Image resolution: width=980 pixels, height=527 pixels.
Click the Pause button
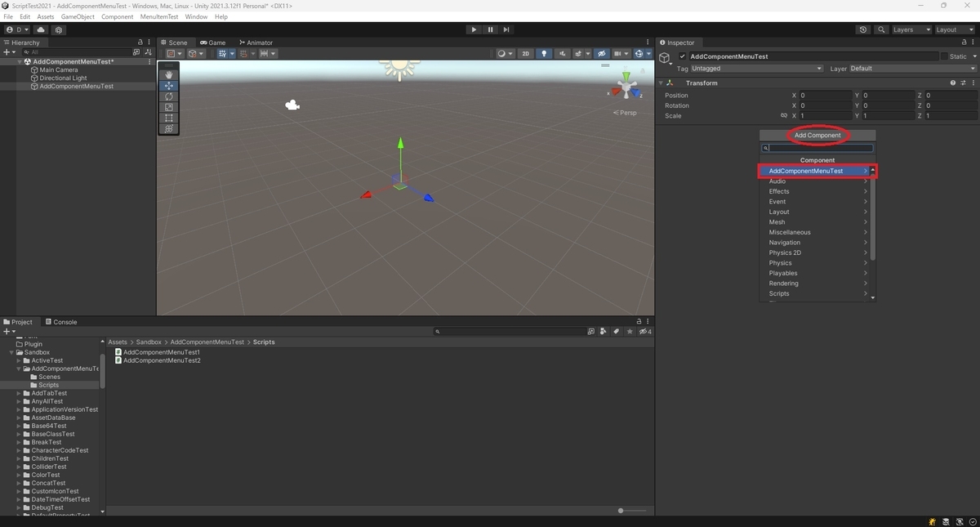[490, 29]
